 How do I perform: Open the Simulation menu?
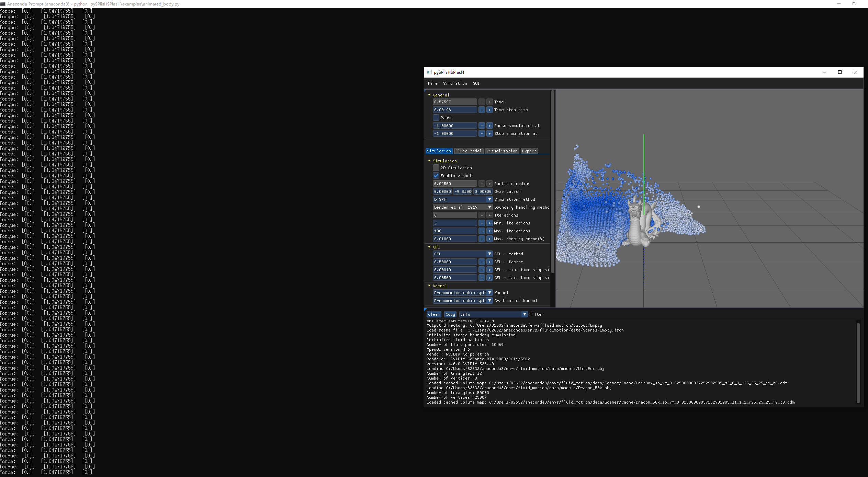455,83
